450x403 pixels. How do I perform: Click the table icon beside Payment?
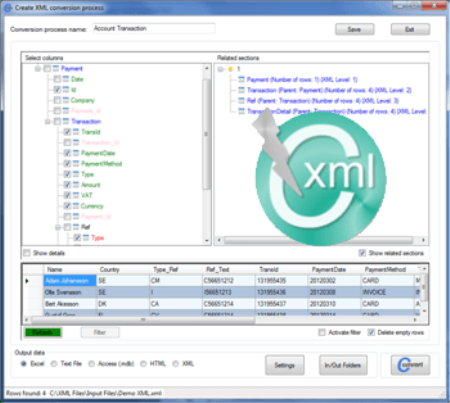(x=56, y=69)
